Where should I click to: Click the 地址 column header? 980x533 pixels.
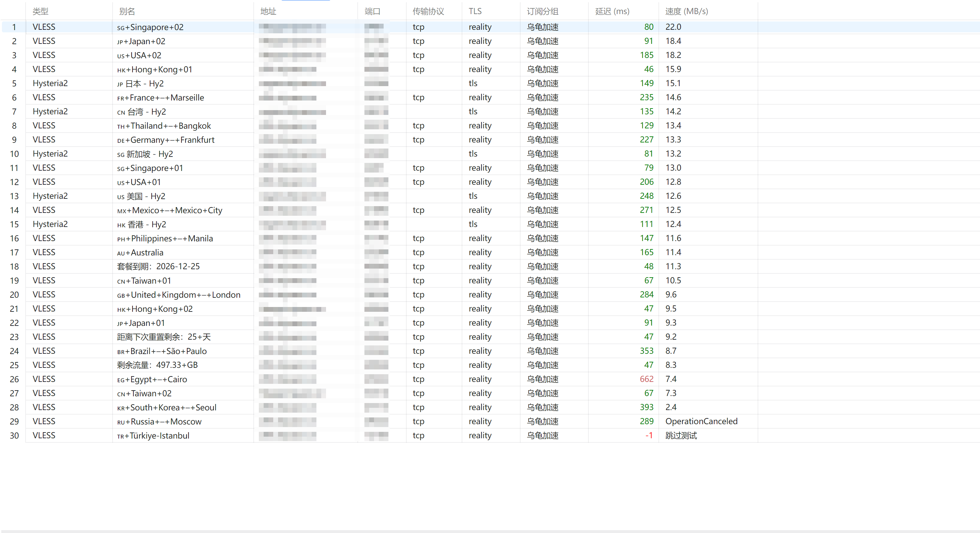pos(306,12)
